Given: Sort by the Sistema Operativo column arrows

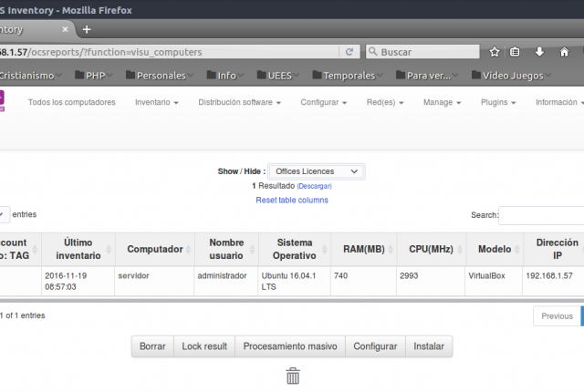Looking at the screenshot, I should 325,249.
